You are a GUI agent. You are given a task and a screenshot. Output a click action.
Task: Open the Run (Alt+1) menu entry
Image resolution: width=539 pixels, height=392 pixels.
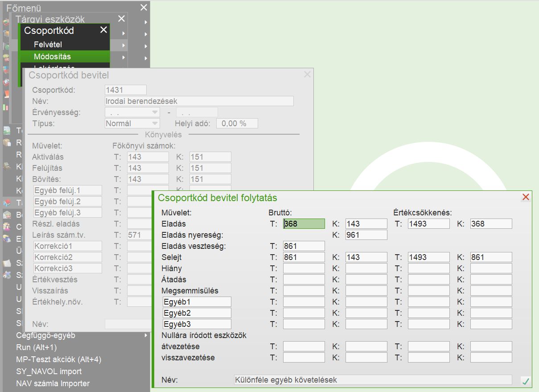[x=37, y=347]
